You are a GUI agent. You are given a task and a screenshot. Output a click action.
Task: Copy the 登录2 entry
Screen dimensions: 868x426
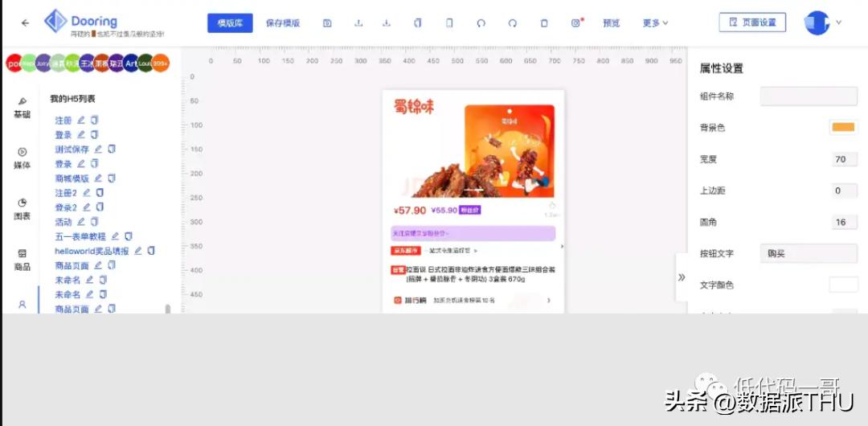(x=100, y=207)
